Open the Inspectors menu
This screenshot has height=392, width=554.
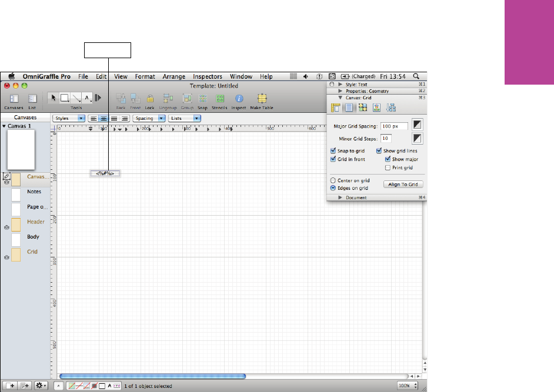click(x=208, y=76)
